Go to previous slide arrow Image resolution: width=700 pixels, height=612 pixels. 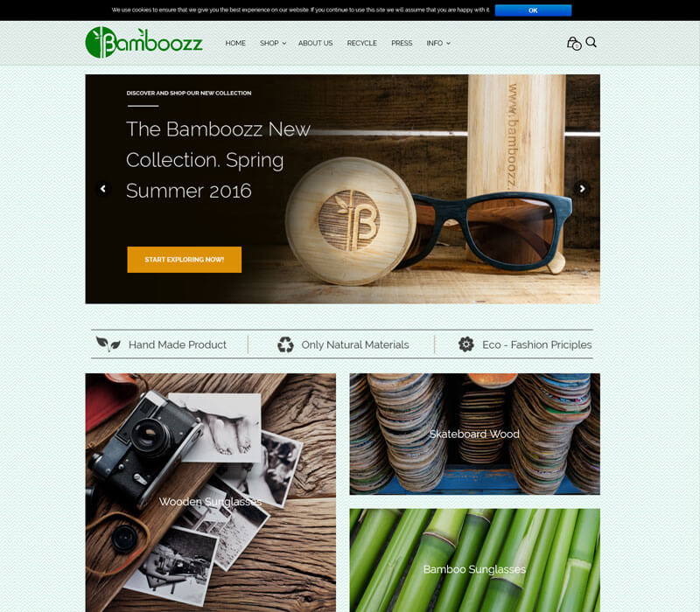[103, 189]
